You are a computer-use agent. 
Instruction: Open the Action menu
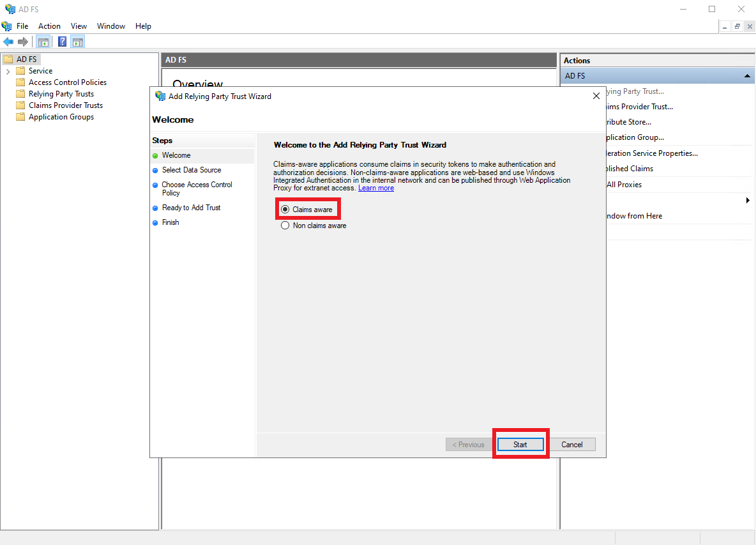(x=49, y=26)
